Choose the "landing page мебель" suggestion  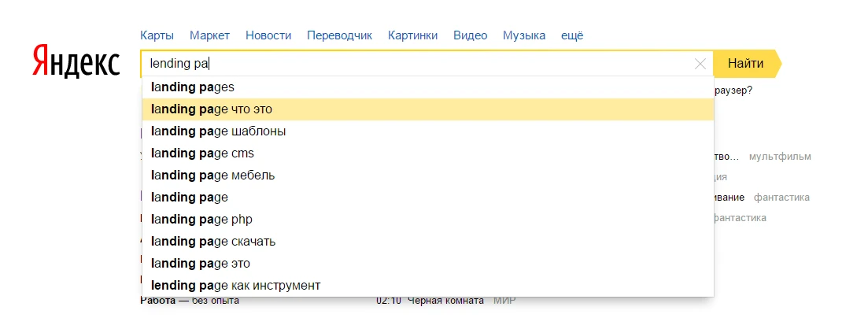212,176
